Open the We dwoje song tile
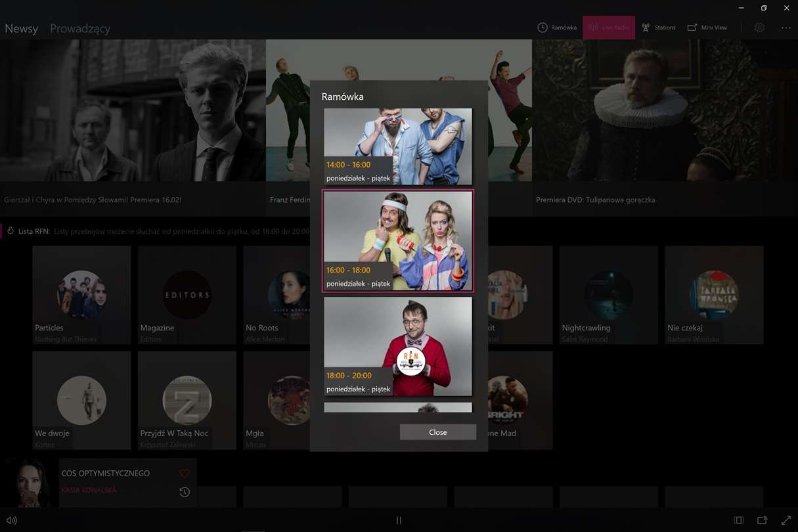This screenshot has height=532, width=798. point(81,401)
